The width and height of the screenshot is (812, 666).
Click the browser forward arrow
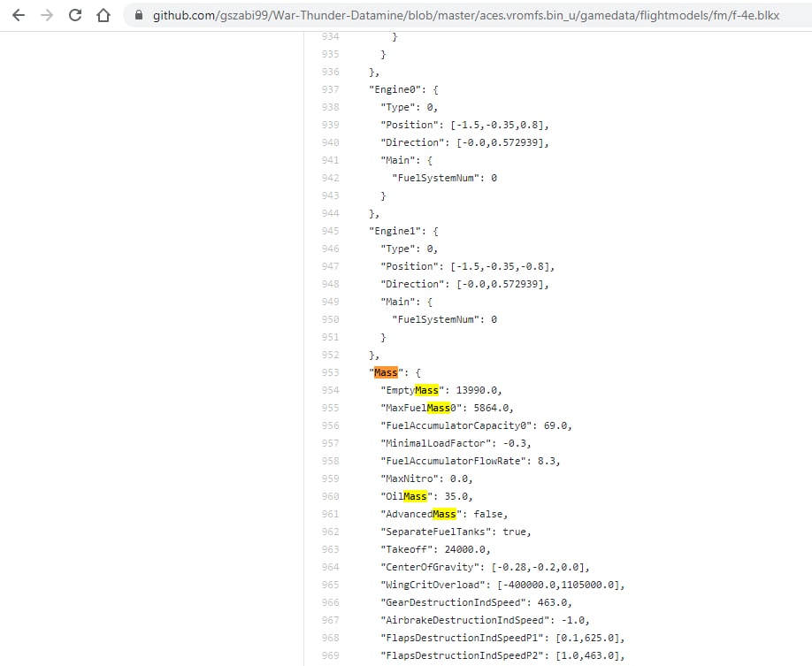47,16
